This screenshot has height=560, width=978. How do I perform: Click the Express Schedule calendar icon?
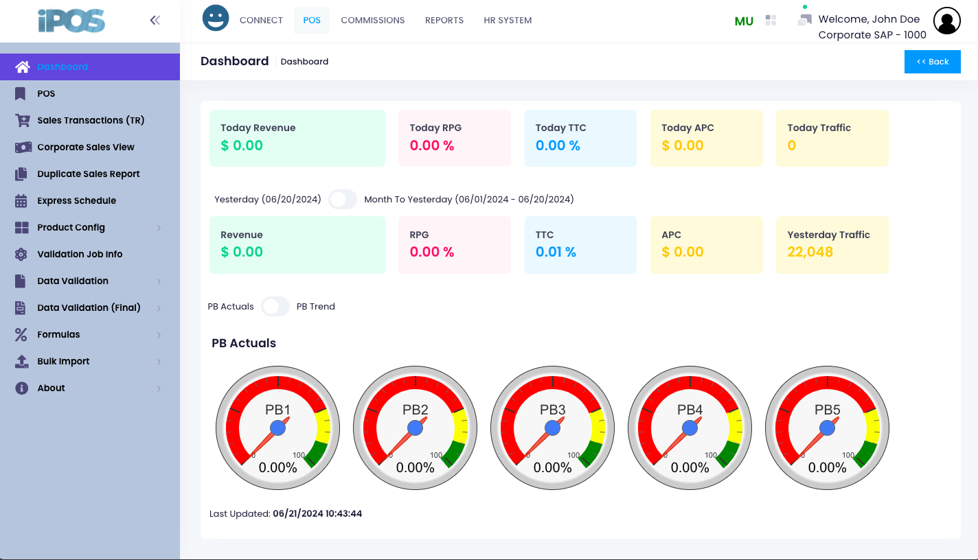pyautogui.click(x=21, y=200)
